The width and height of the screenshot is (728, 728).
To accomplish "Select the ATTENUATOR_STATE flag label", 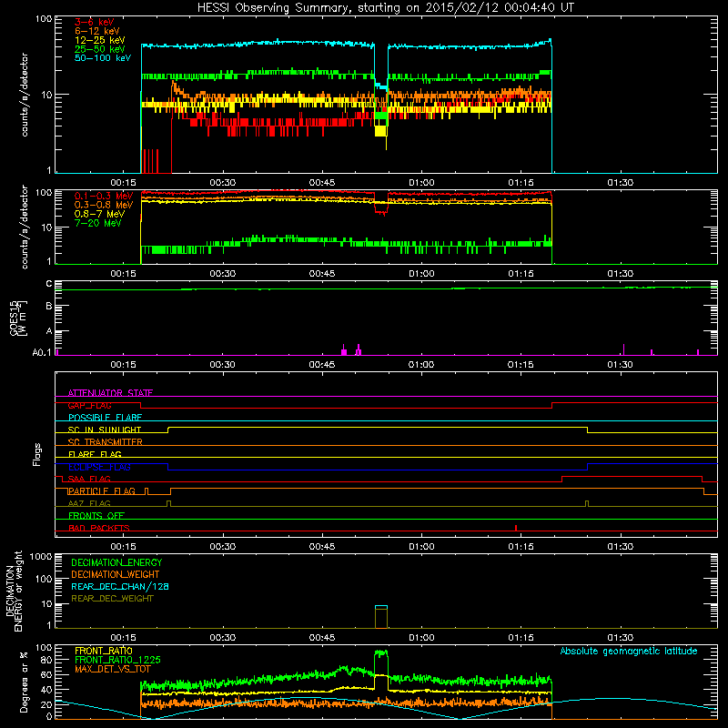I will 110,393.
